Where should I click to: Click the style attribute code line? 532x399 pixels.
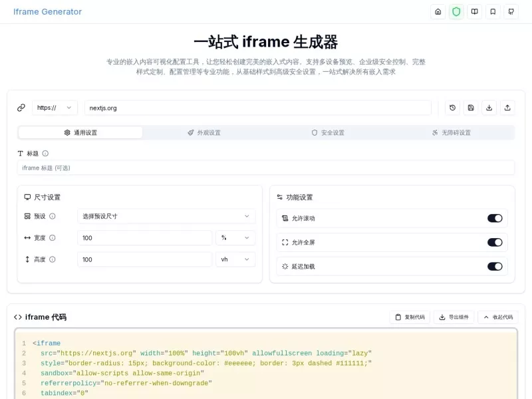click(206, 363)
